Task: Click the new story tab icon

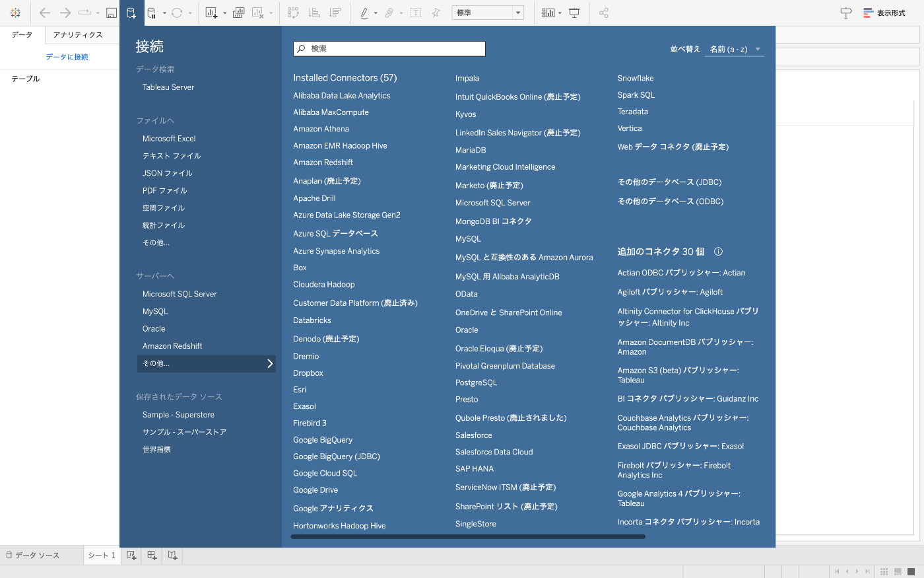Action: (172, 556)
